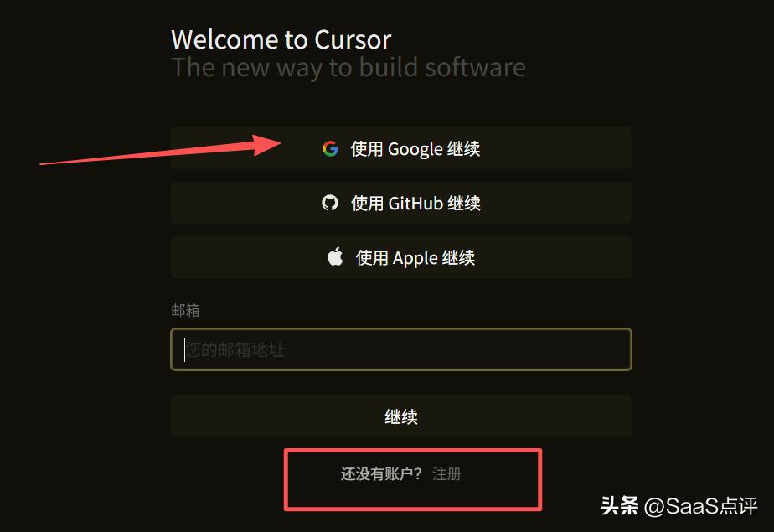Click the blinking text caret in the email field

(x=184, y=349)
